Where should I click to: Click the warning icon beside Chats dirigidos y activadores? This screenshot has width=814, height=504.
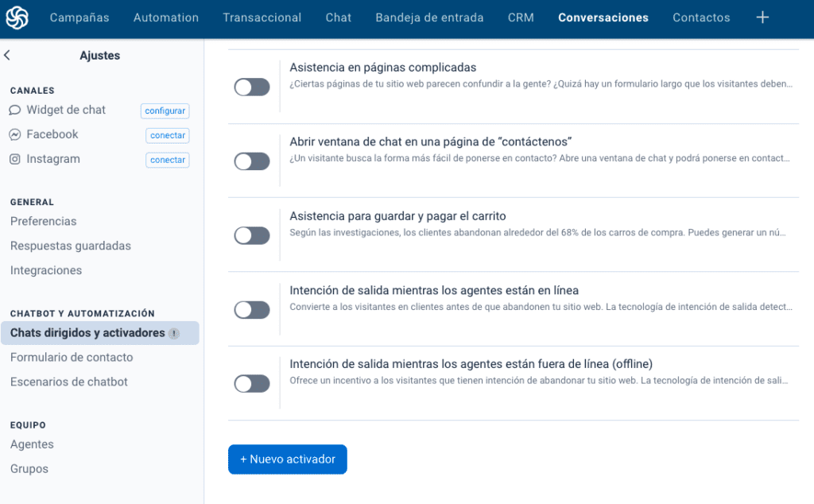(x=174, y=333)
